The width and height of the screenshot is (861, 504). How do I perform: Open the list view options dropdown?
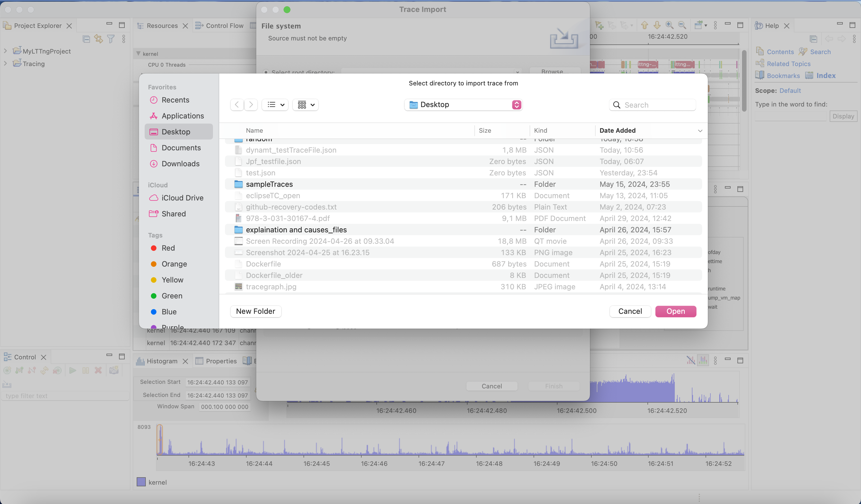[275, 105]
